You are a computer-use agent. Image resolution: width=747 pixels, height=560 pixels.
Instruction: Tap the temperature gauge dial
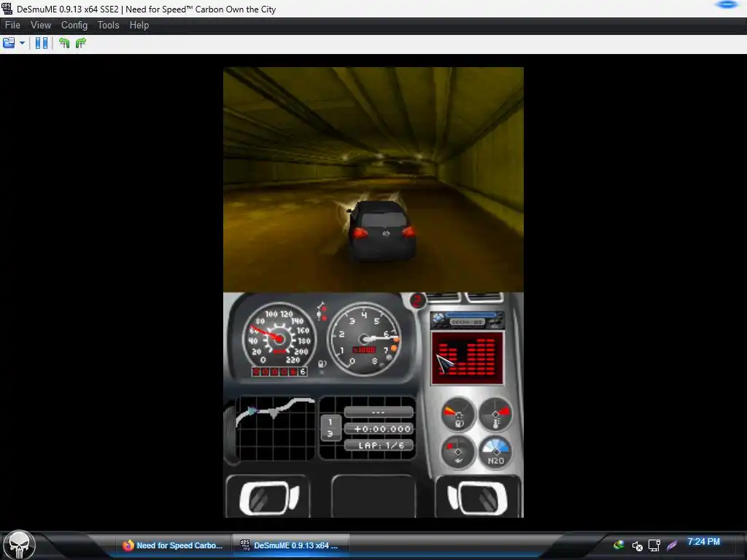coord(495,414)
